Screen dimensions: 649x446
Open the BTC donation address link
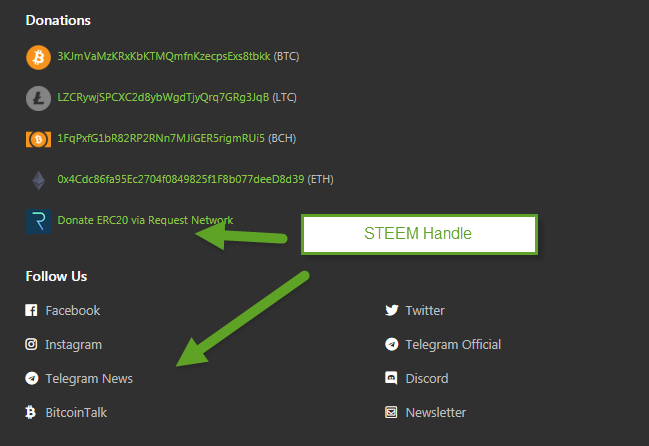[x=163, y=56]
